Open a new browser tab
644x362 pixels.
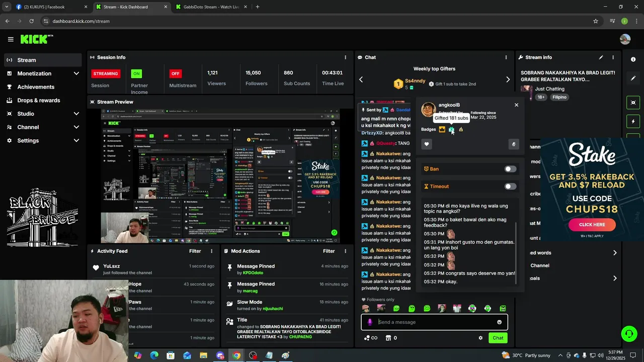pyautogui.click(x=257, y=7)
